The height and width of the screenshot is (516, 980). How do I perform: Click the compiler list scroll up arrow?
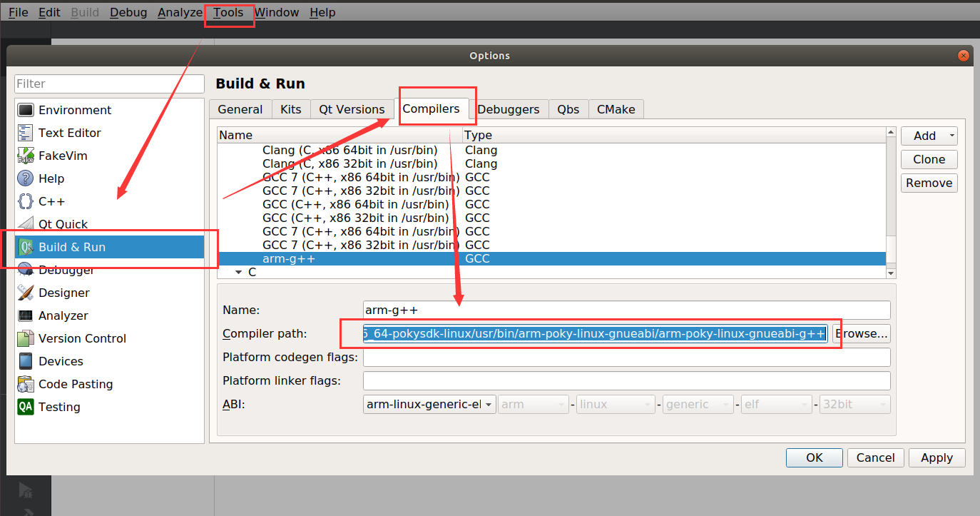[x=891, y=131]
